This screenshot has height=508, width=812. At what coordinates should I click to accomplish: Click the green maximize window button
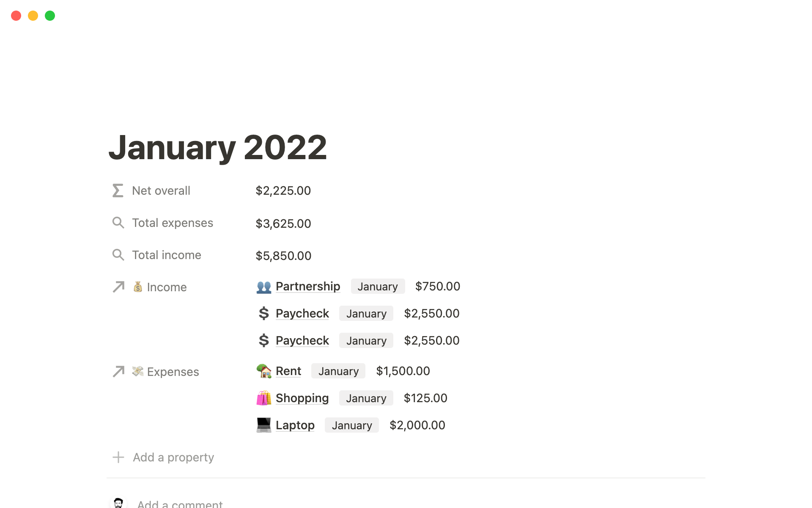coord(50,16)
